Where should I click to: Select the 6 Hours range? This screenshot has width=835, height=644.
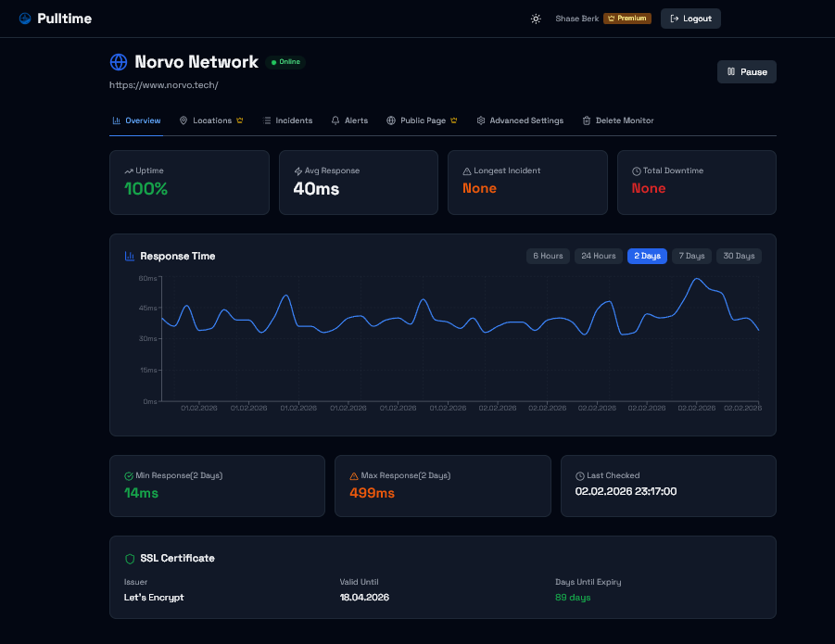548,256
